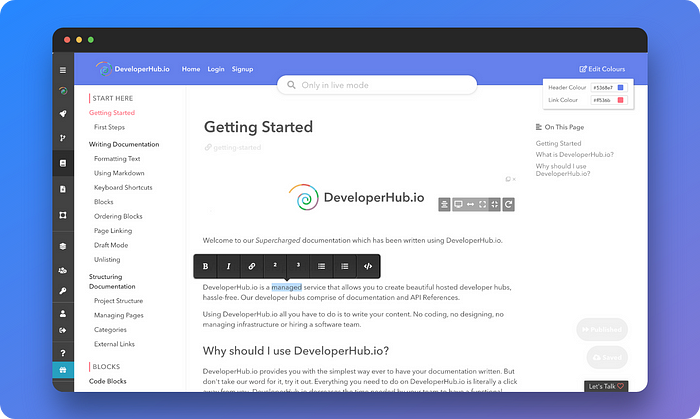Apply heading 2 from the formatting toolbar

(275, 266)
